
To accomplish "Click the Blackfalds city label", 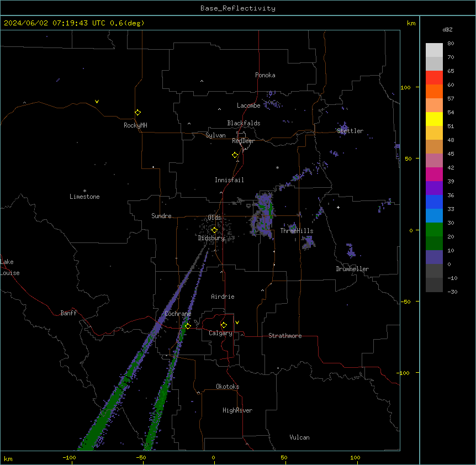I will (x=244, y=123).
